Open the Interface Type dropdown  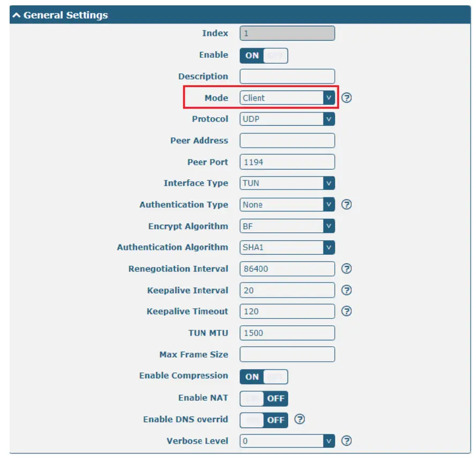[287, 183]
